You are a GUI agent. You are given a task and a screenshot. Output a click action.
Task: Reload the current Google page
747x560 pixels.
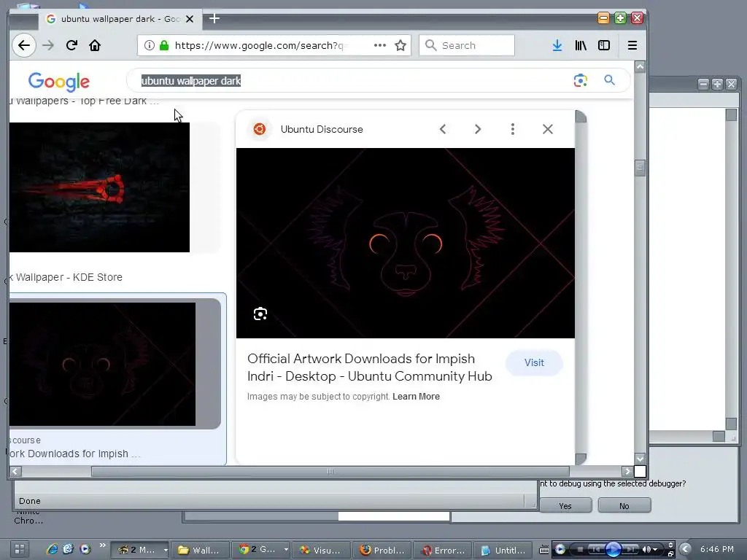(x=72, y=45)
